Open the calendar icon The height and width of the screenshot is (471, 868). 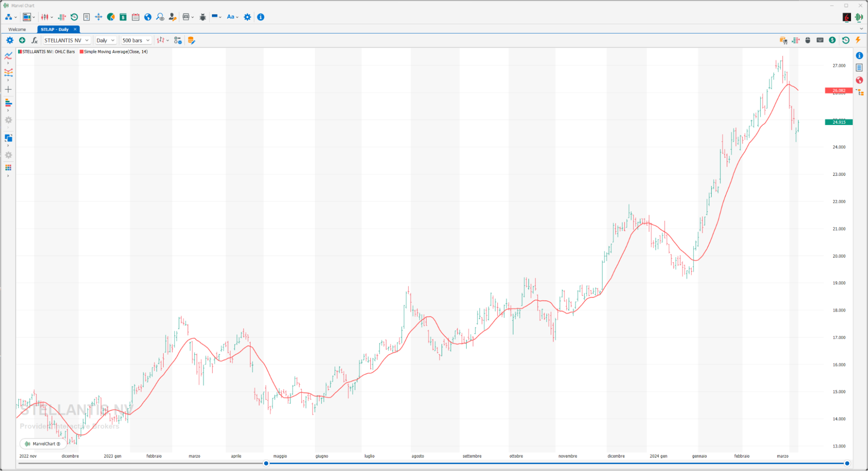(135, 17)
